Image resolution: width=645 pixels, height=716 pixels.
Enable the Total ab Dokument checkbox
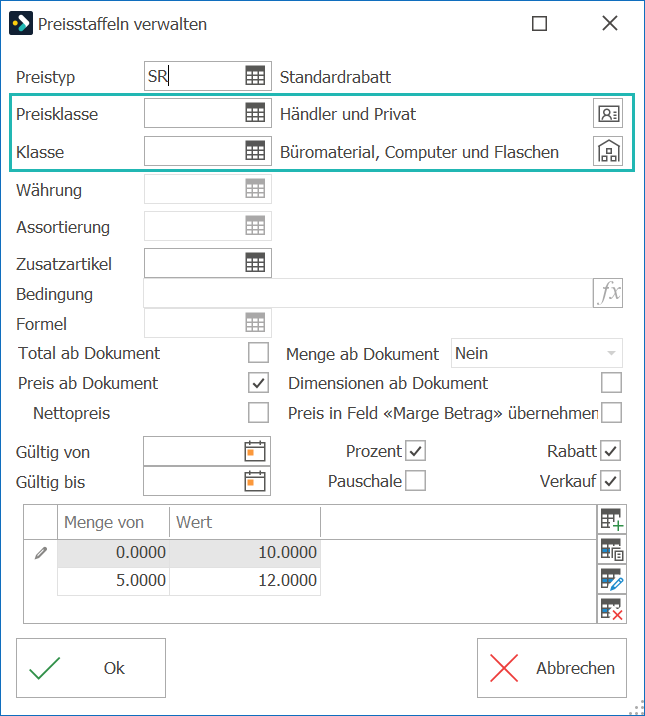258,353
